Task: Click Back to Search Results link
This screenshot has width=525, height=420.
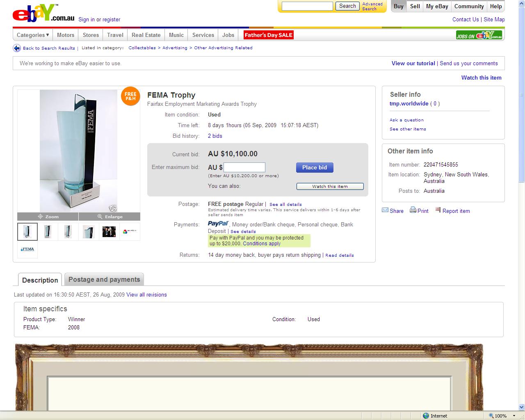Action: (49, 48)
